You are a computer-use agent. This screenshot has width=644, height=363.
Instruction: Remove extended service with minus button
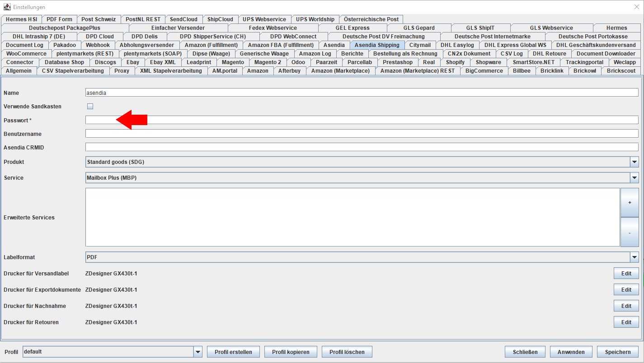click(x=630, y=232)
